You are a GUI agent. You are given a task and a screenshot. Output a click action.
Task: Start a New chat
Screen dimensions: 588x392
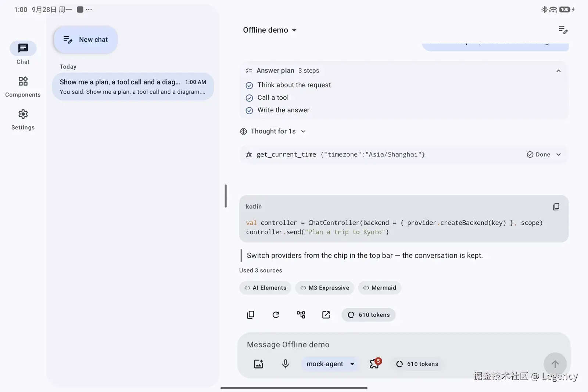[x=86, y=40]
